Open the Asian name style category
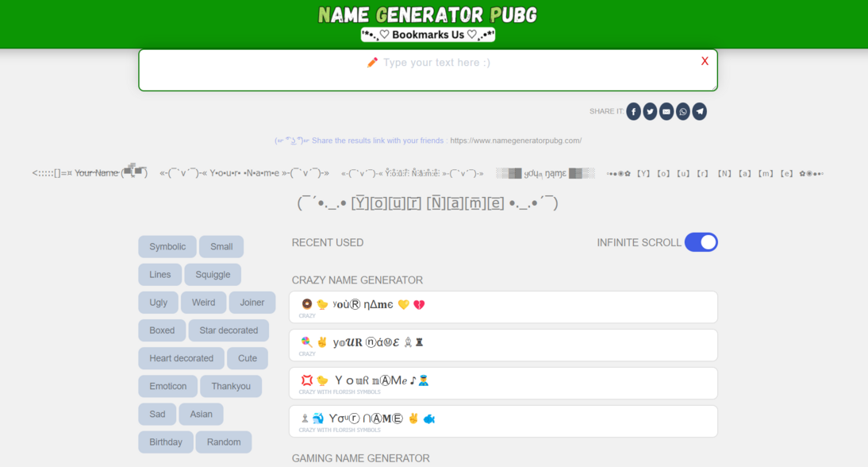The image size is (868, 467). pyautogui.click(x=201, y=414)
